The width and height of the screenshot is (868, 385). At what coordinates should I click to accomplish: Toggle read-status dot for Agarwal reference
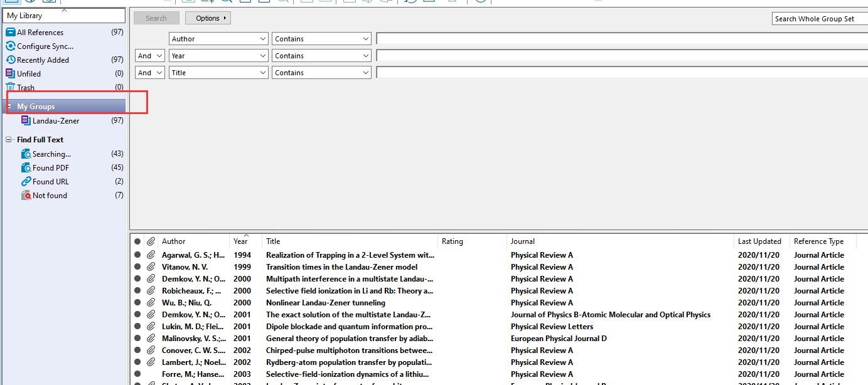137,255
